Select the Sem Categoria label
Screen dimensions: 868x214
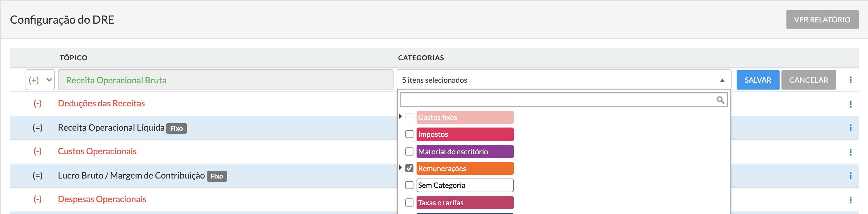pos(465,185)
